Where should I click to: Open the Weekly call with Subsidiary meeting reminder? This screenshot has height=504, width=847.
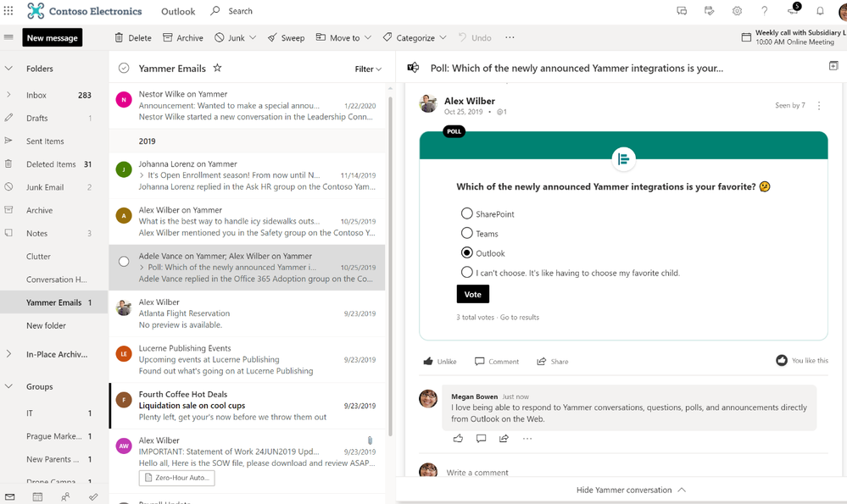coord(794,37)
